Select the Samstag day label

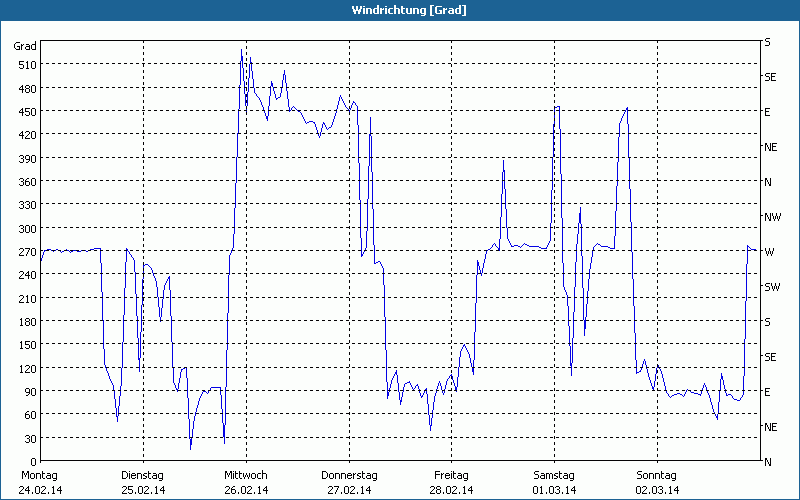point(554,475)
